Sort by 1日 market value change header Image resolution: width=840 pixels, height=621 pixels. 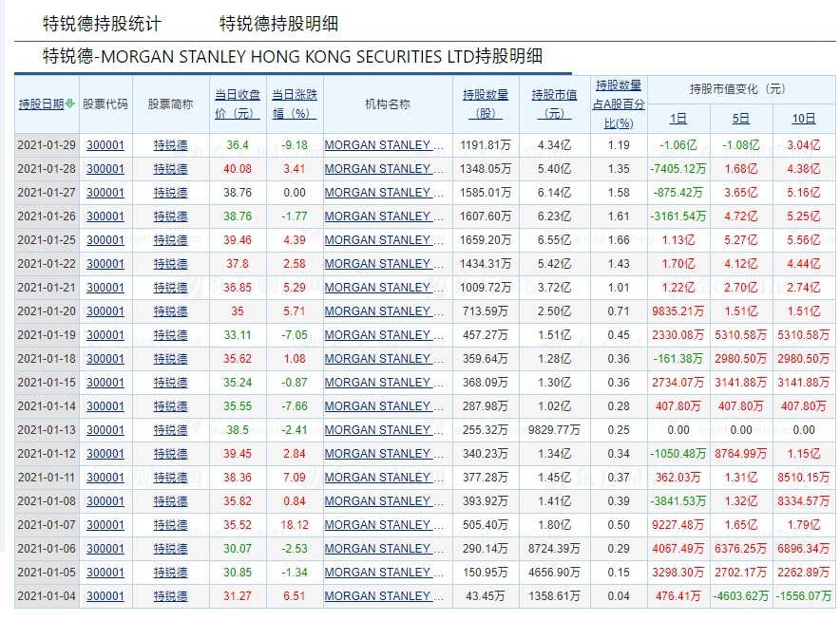pyautogui.click(x=678, y=119)
